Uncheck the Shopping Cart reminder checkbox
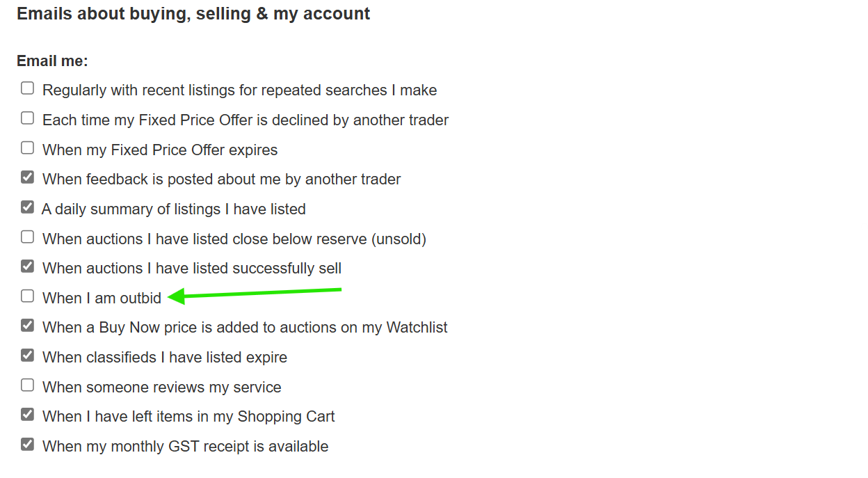868x478 pixels. [27, 415]
